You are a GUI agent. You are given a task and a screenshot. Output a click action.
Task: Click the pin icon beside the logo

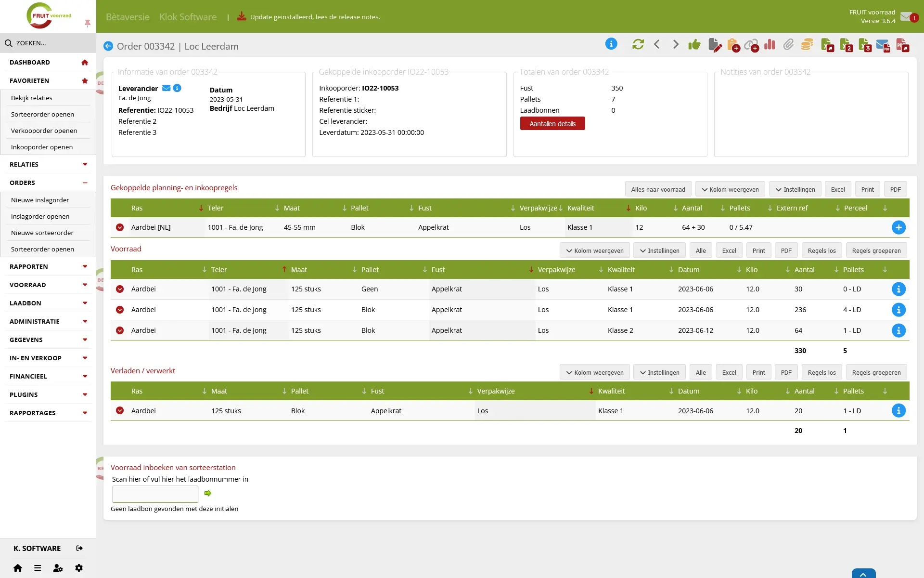click(x=87, y=23)
